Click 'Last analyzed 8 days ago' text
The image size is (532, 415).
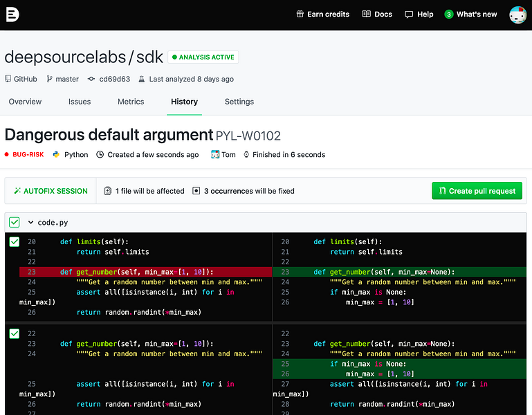(x=192, y=79)
